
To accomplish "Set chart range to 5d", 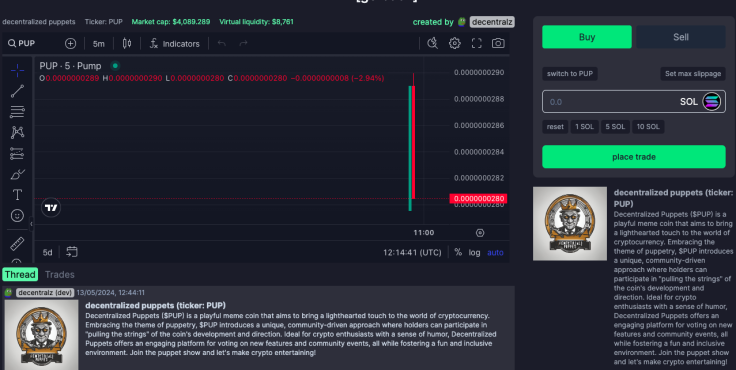I will point(47,253).
